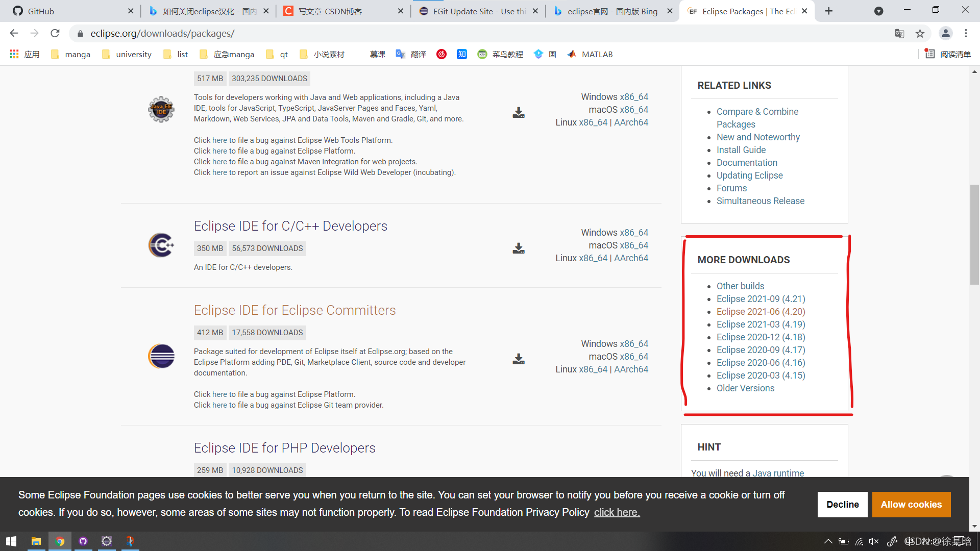Click the Allow cookies button

tap(911, 504)
